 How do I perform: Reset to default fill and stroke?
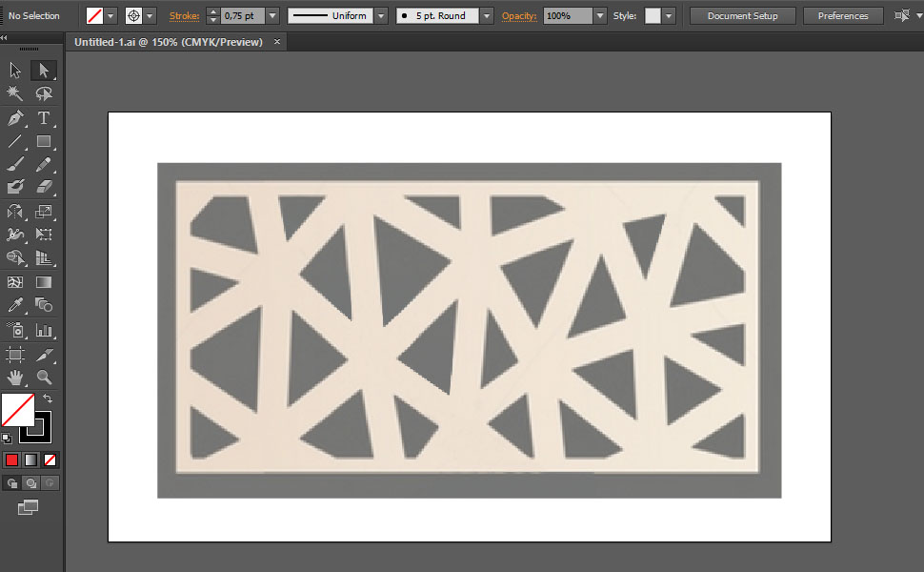pyautogui.click(x=7, y=439)
